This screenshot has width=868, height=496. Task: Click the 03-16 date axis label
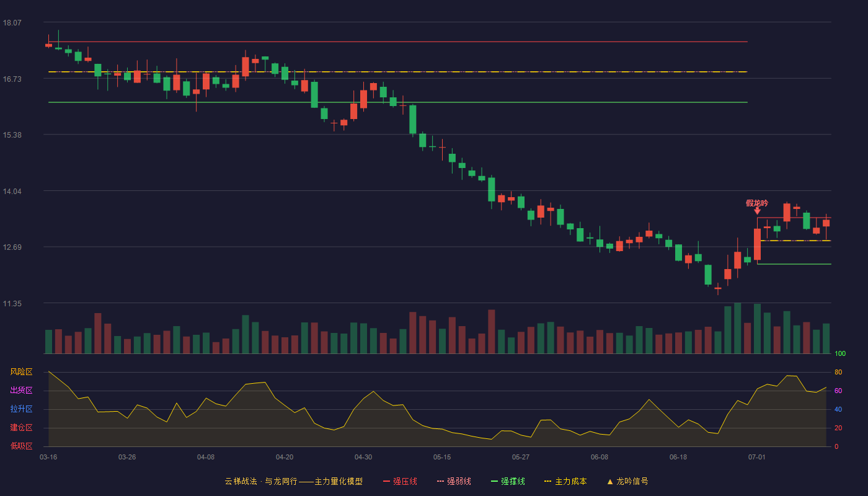[x=48, y=457]
